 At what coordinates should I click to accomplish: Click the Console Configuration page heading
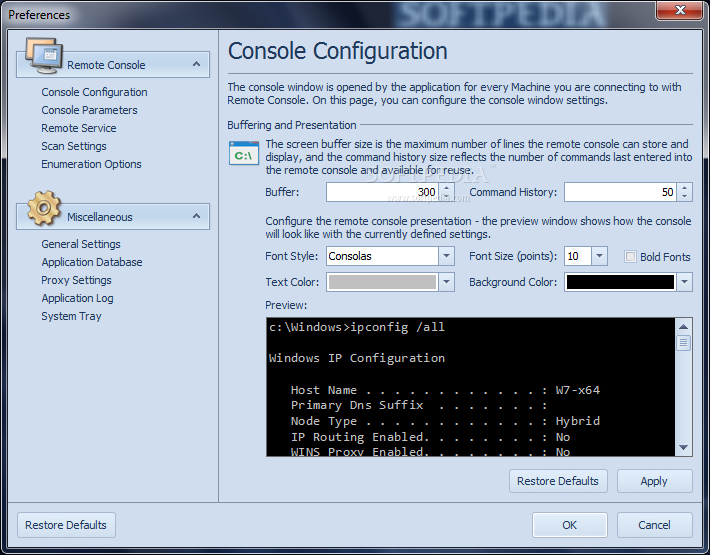[338, 51]
